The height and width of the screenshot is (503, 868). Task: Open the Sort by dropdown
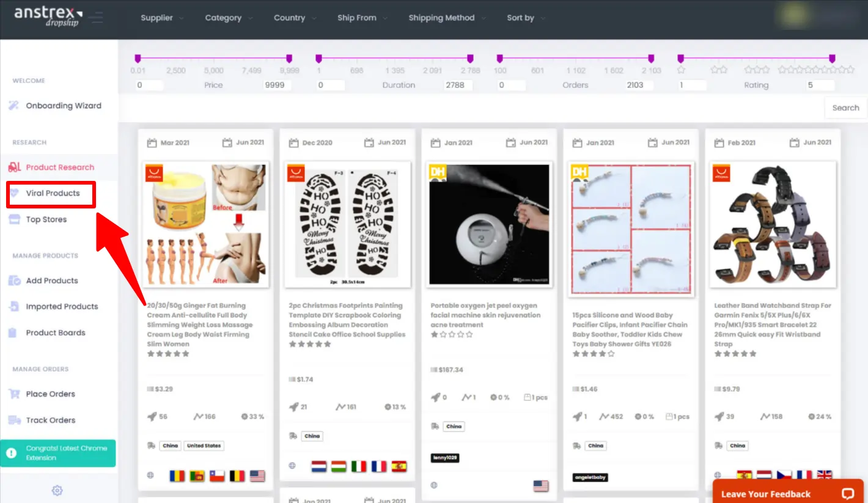pyautogui.click(x=525, y=18)
